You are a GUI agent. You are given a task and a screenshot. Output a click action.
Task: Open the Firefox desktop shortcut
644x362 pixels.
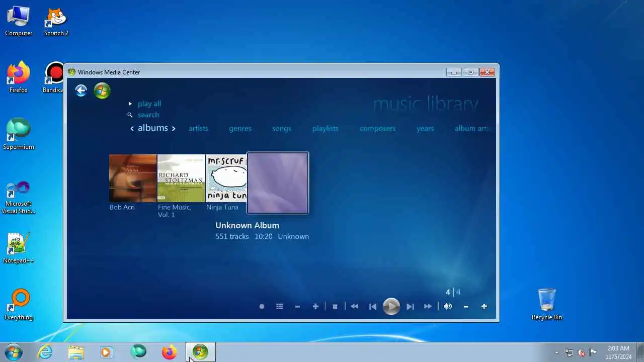pyautogui.click(x=19, y=78)
